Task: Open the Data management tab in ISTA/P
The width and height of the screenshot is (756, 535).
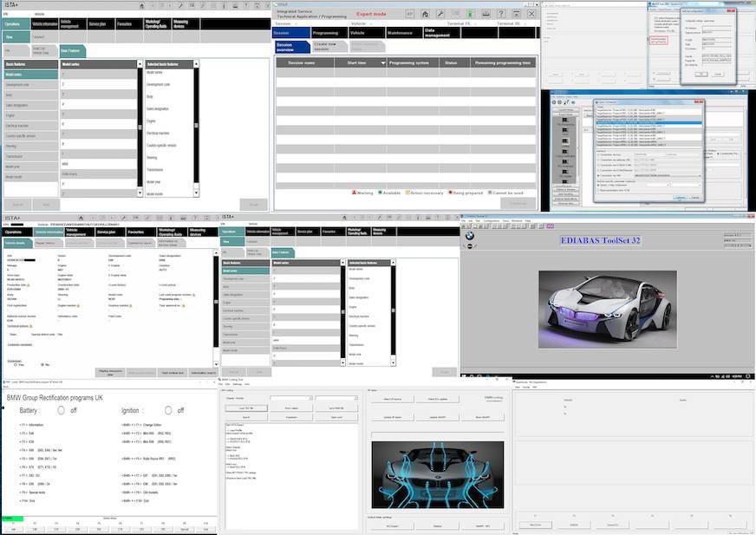Action: pyautogui.click(x=441, y=33)
